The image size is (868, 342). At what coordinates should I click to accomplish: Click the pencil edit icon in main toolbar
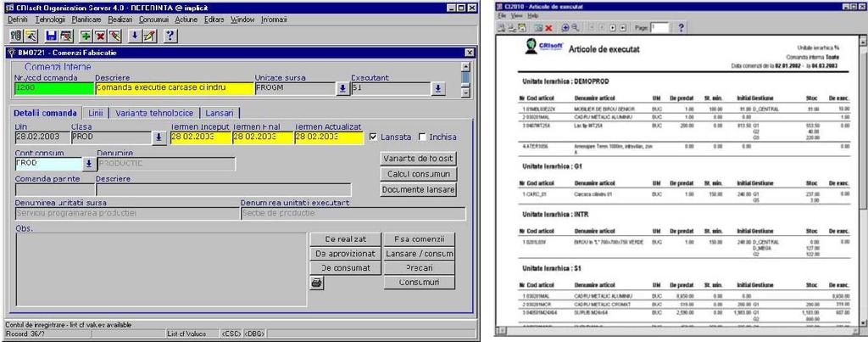(x=149, y=36)
